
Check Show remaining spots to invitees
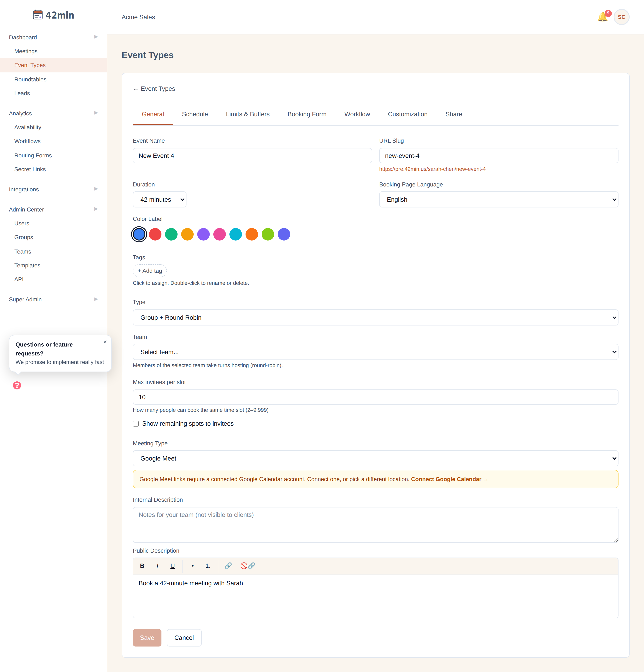(x=136, y=424)
